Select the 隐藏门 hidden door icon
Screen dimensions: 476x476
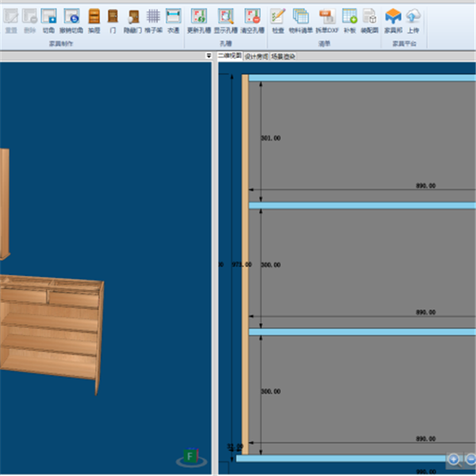(x=132, y=19)
